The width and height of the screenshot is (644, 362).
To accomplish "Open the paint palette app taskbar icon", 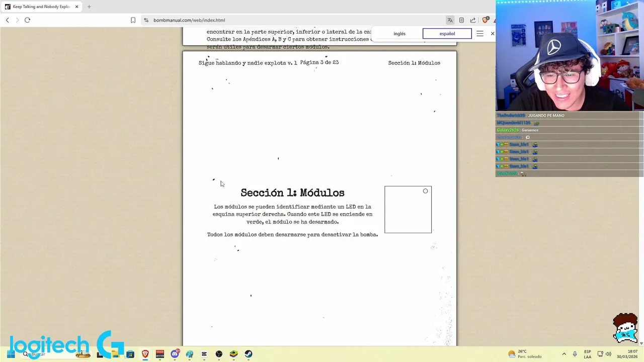I will point(189,354).
